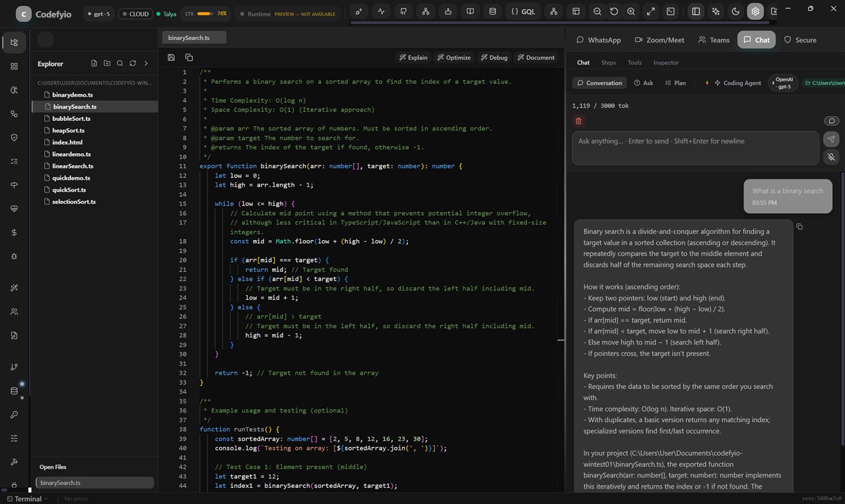Open settings gear in top toolbar
Screen dimensions: 845x504
pyautogui.click(x=755, y=12)
